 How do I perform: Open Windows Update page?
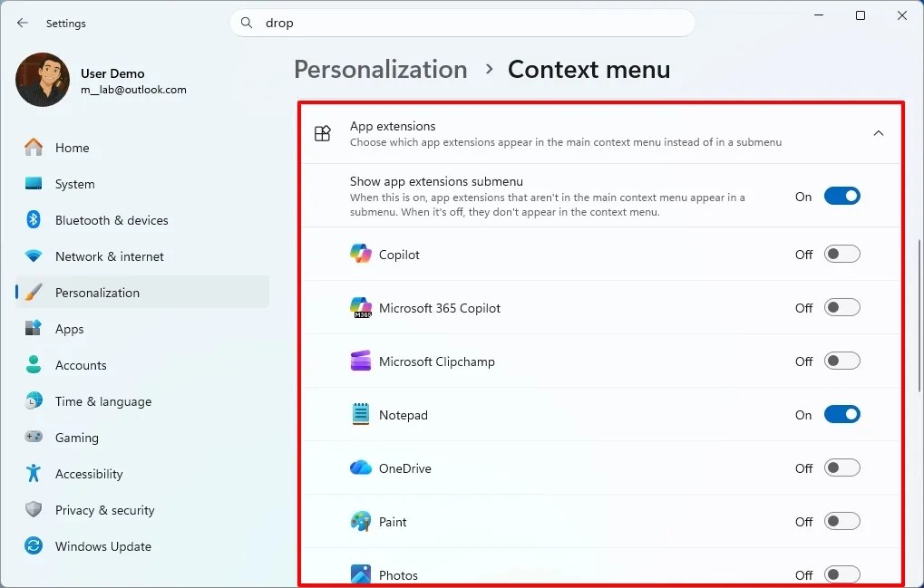(x=143, y=546)
